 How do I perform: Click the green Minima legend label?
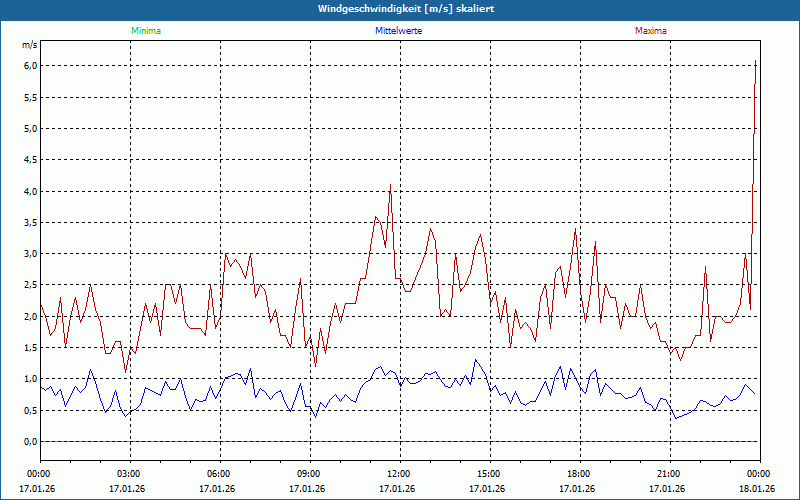(144, 31)
